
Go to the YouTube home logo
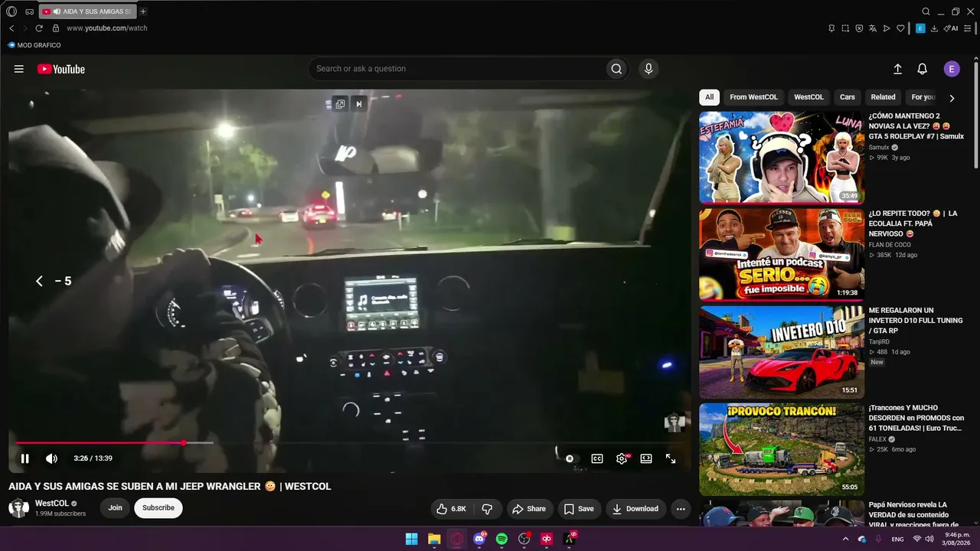pyautogui.click(x=61, y=69)
